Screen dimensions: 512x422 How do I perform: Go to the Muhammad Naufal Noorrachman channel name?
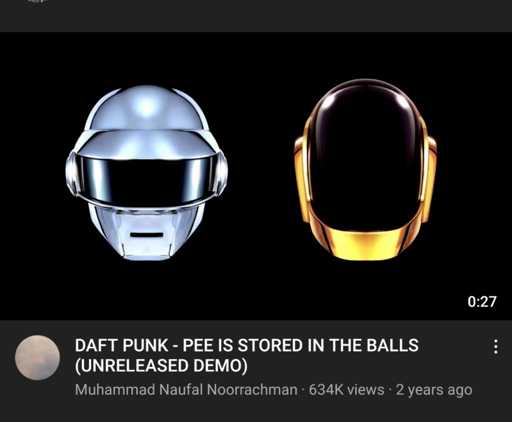(x=186, y=389)
